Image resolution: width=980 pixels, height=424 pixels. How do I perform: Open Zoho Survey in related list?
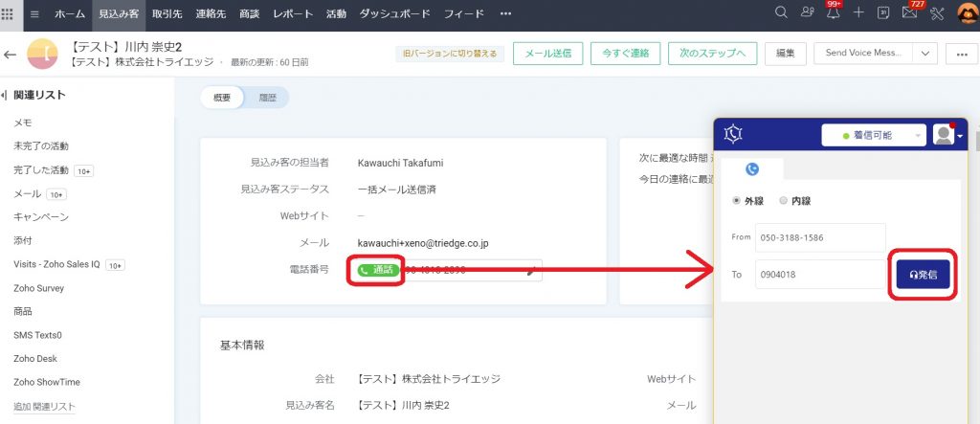click(x=38, y=288)
